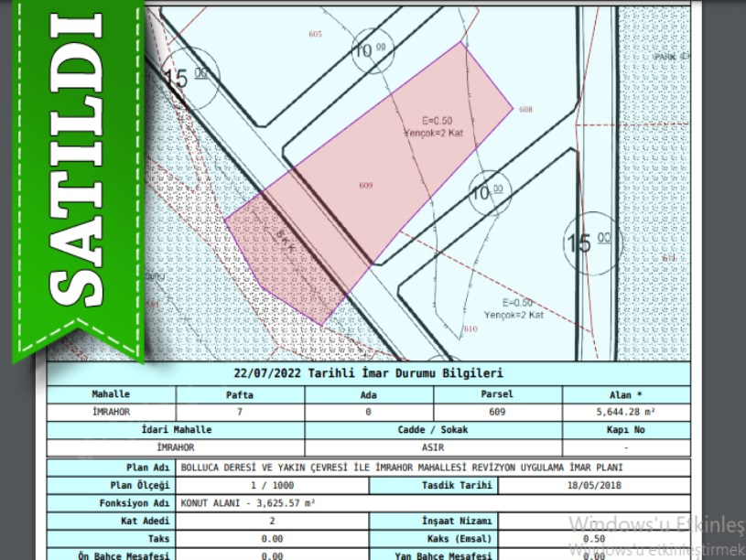Click the Pafta value 7 cell
Viewport: 746px width, 560px height.
[x=240, y=413]
